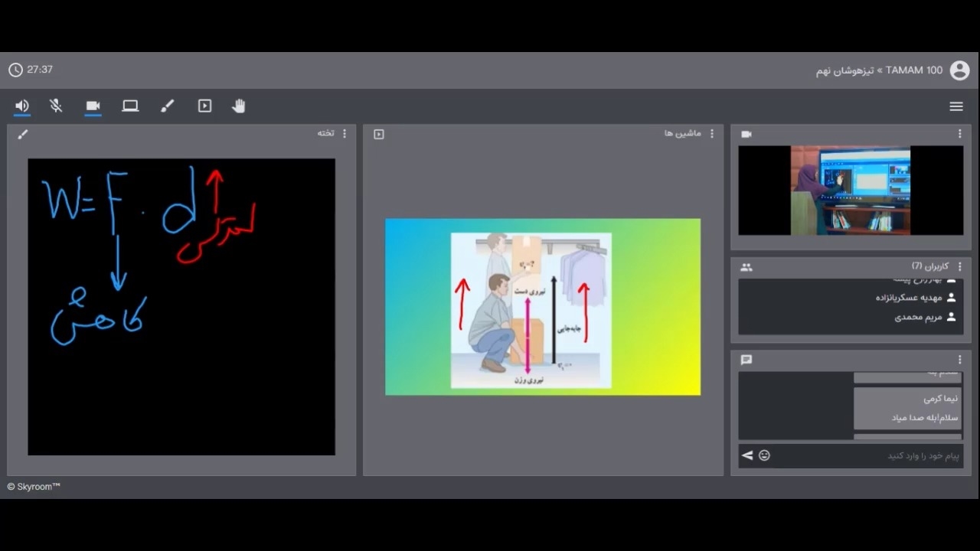Open options menu of the chat panel

pyautogui.click(x=959, y=360)
